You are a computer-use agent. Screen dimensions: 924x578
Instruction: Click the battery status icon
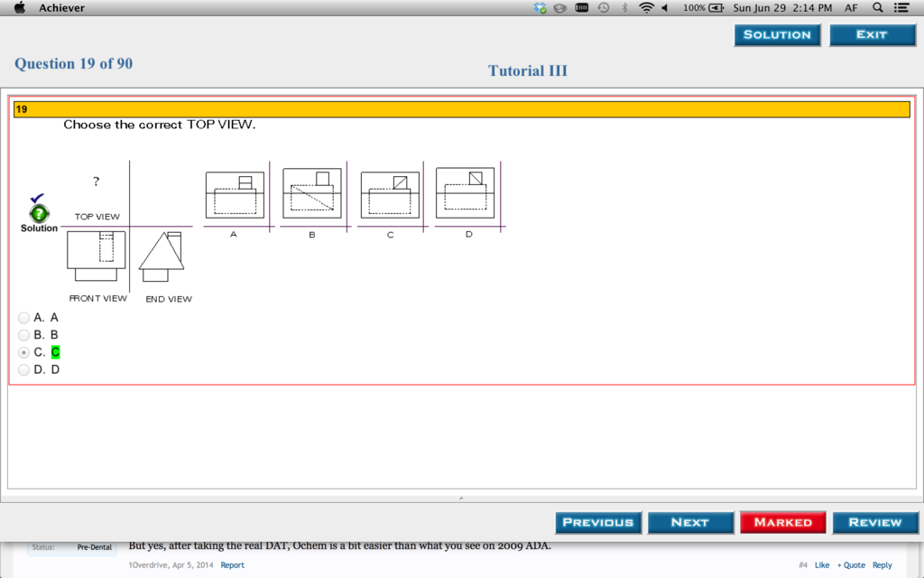pyautogui.click(x=716, y=8)
